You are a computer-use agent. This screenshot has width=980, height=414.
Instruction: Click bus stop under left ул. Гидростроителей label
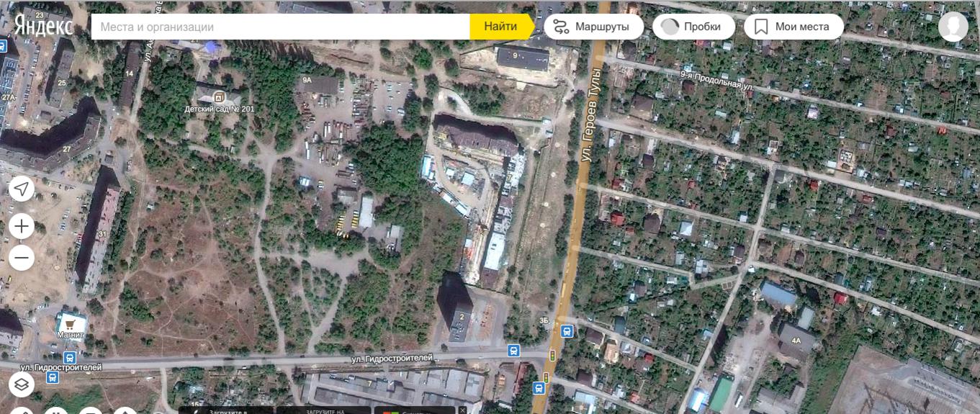54,377
